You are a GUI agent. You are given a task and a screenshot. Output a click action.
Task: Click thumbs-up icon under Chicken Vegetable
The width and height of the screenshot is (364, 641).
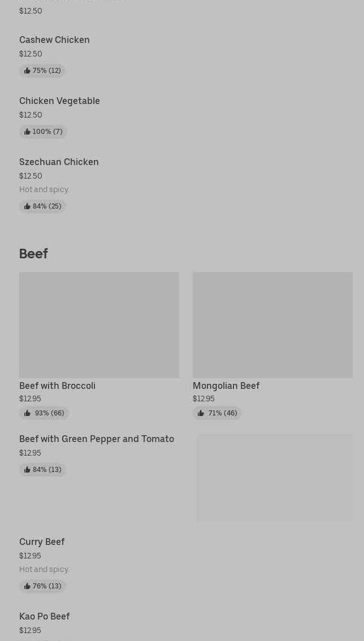[x=27, y=132]
